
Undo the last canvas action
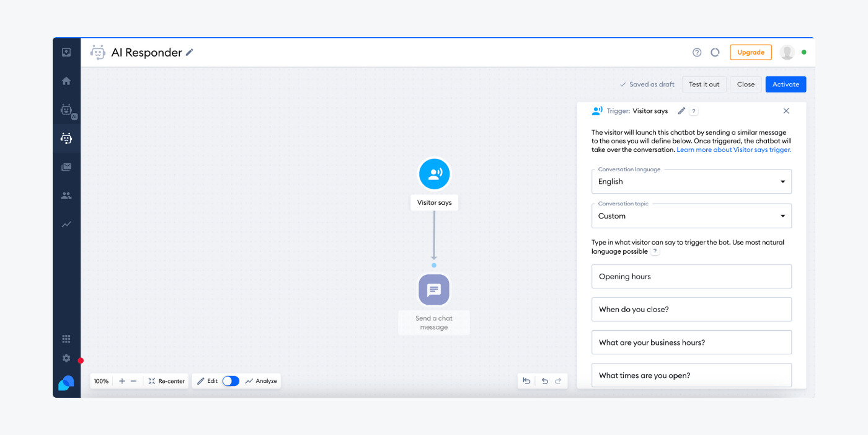[545, 381]
